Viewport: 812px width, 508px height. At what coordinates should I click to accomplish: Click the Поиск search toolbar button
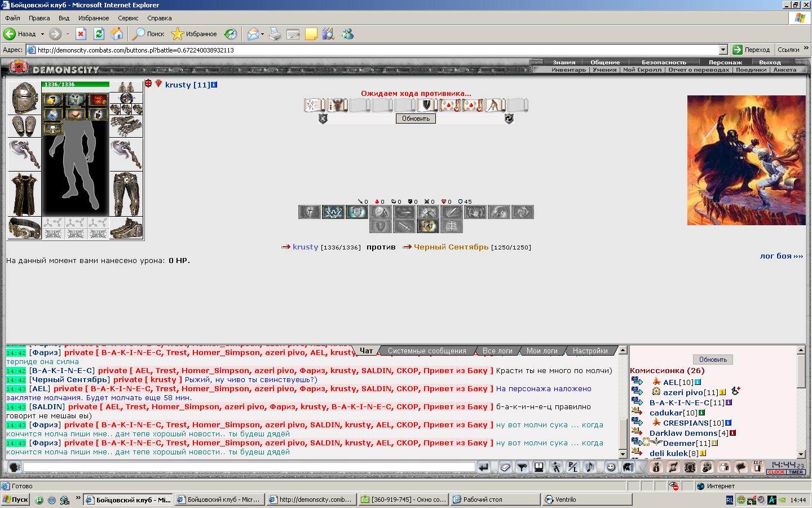point(148,34)
